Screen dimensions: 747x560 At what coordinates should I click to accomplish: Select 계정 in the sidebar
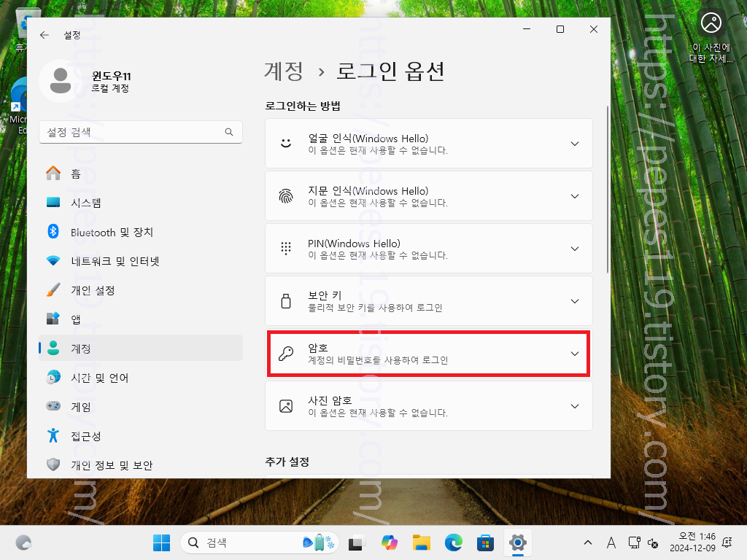click(141, 348)
